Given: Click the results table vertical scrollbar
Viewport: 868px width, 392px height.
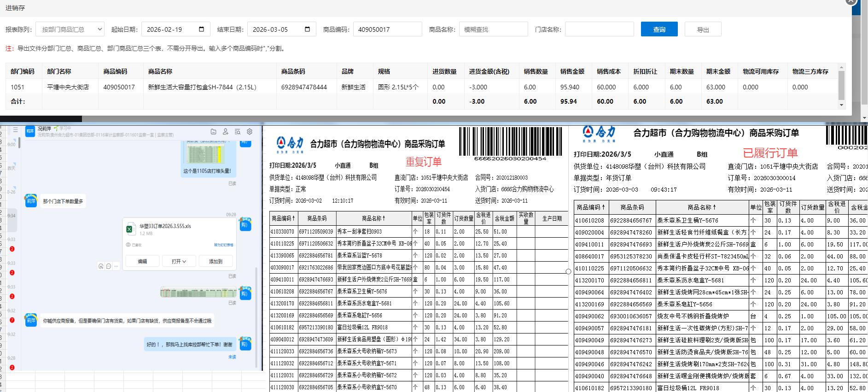Looking at the screenshot, I should pos(841,85).
